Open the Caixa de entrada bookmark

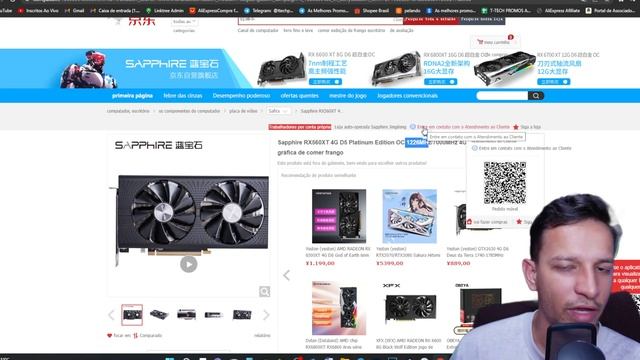click(x=115, y=11)
